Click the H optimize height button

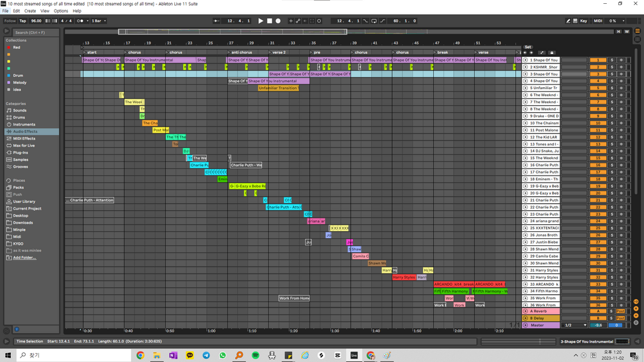[618, 31]
